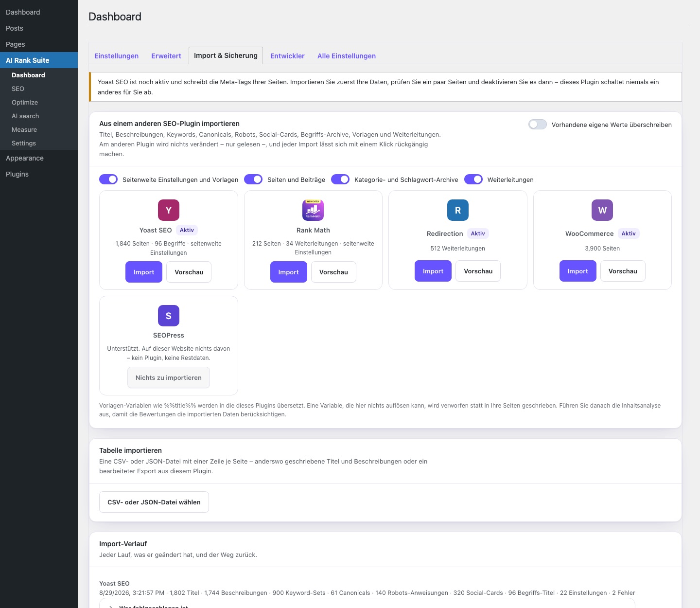The width and height of the screenshot is (700, 608).
Task: Click the '3,900 Seiten' text
Action: [602, 249]
